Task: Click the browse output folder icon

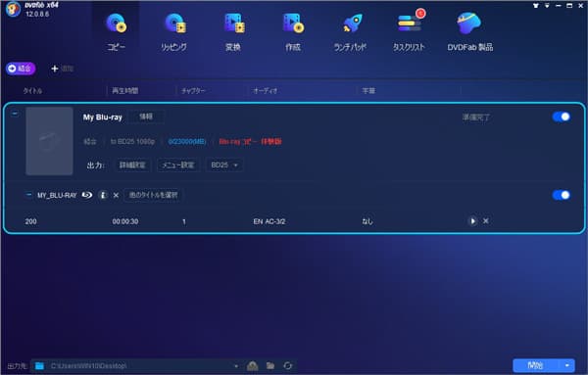Action: [x=270, y=365]
